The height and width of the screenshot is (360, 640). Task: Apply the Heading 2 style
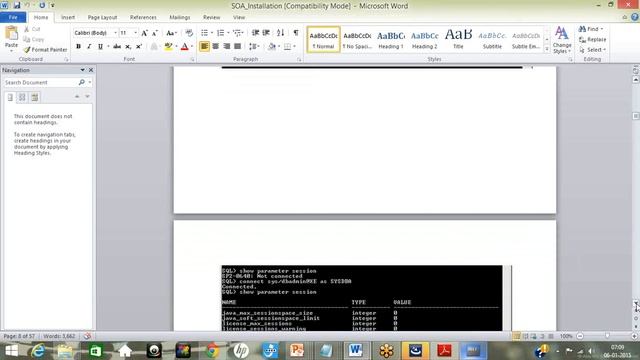tap(424, 40)
